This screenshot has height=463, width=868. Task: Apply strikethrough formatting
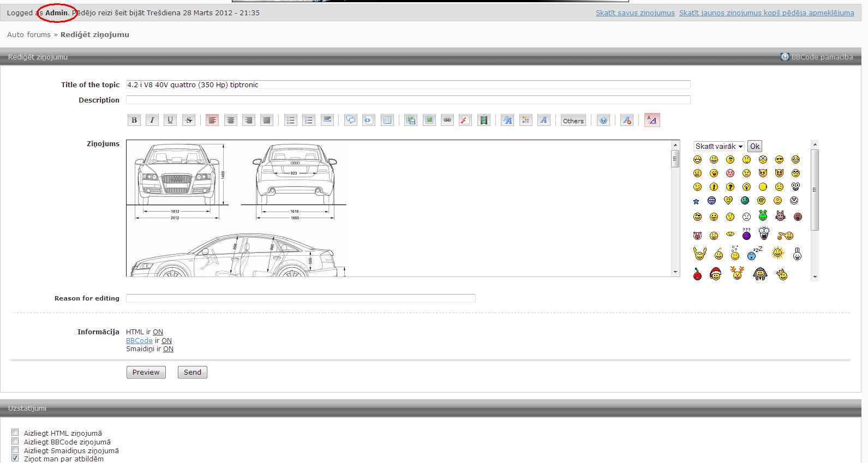(189, 120)
